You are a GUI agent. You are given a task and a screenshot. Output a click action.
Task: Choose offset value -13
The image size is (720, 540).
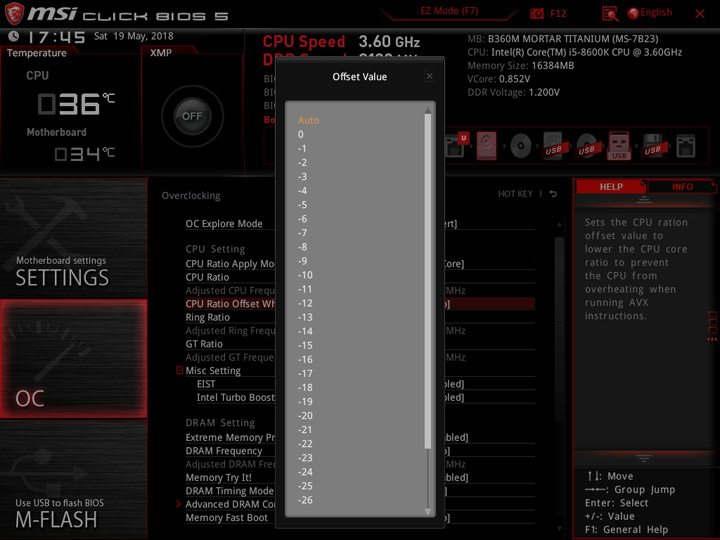(x=305, y=317)
